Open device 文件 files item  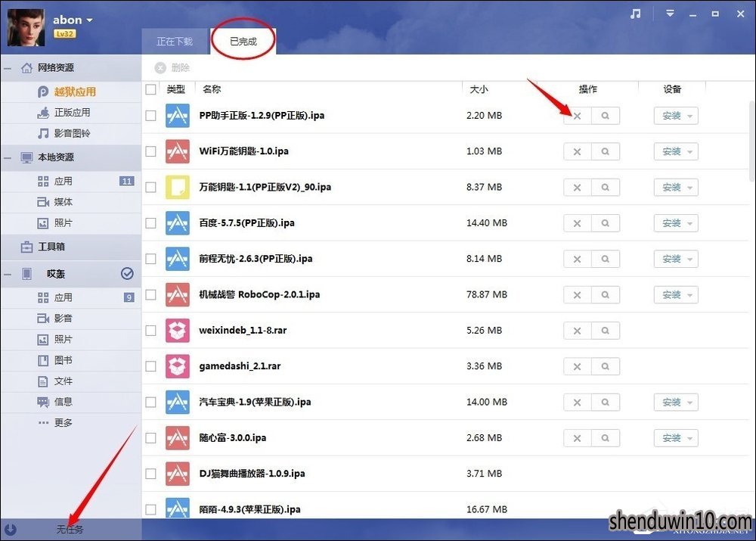pos(71,381)
